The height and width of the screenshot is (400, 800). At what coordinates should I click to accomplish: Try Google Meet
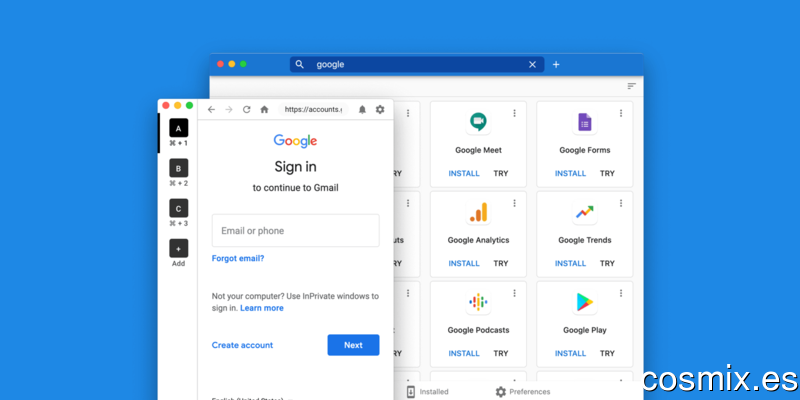tap(501, 173)
